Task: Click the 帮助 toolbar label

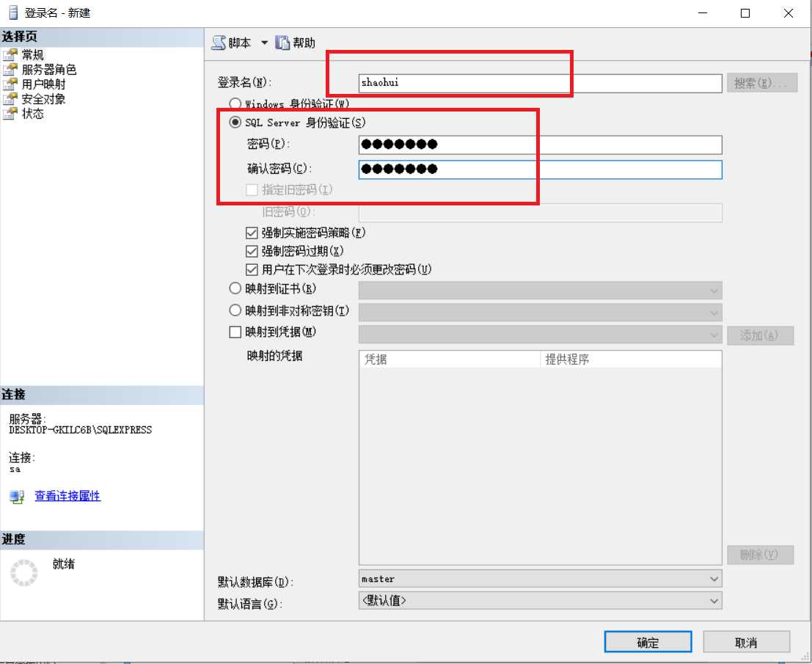Action: 304,43
